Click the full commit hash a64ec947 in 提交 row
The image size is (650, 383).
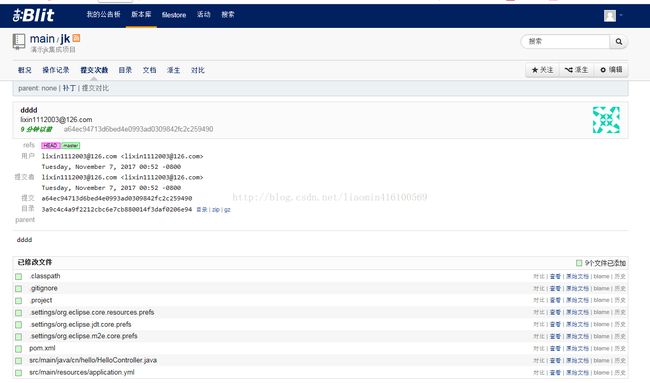(x=117, y=199)
